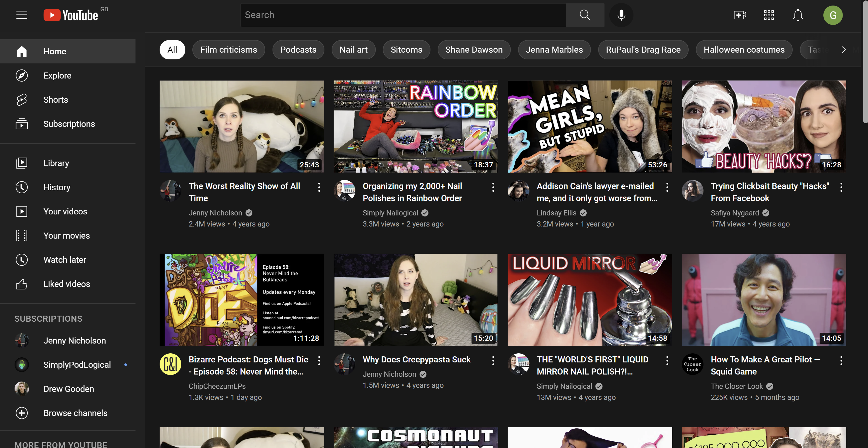The image size is (868, 448).
Task: Open options for How To Make A Great Pilot
Action: point(841,361)
